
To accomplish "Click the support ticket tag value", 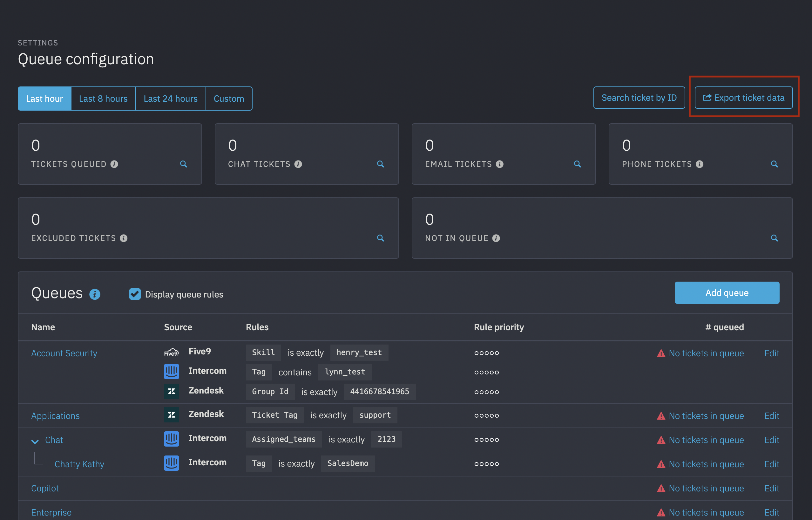I will click(x=375, y=415).
